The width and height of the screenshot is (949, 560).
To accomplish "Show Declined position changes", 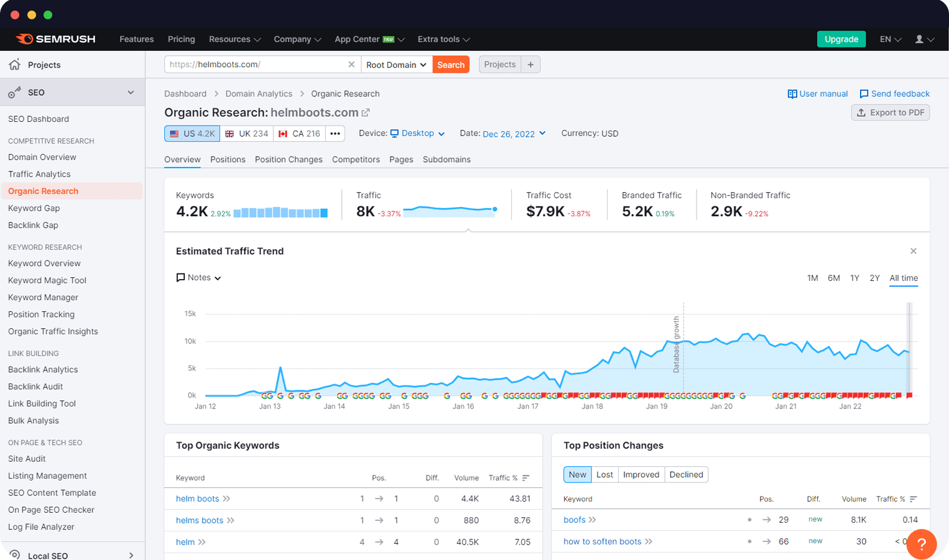I will coord(687,475).
